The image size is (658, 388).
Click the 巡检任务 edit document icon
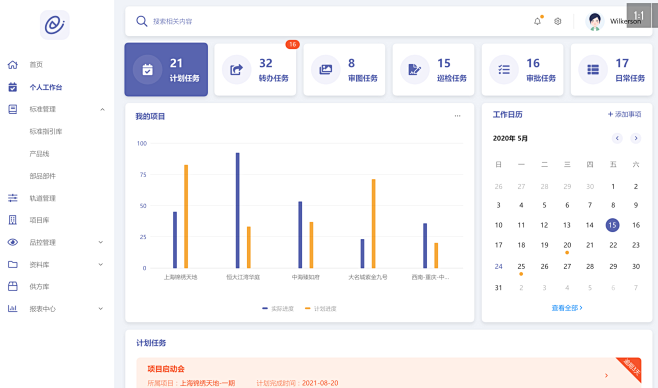click(415, 70)
